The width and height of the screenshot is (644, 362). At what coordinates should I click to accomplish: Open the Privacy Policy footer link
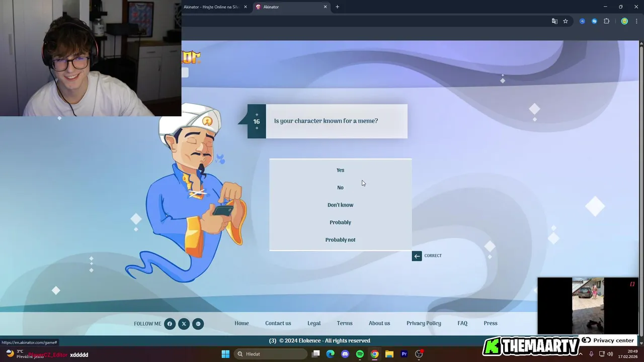[x=424, y=323]
